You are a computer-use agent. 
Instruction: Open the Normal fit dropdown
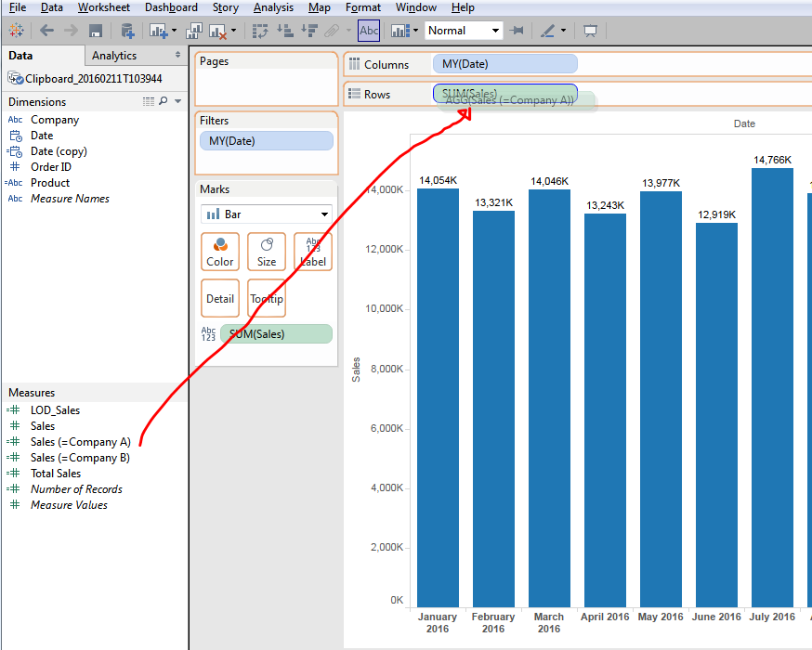[x=464, y=31]
